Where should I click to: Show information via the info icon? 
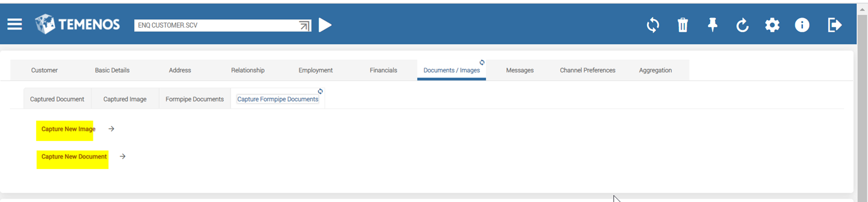coord(802,25)
